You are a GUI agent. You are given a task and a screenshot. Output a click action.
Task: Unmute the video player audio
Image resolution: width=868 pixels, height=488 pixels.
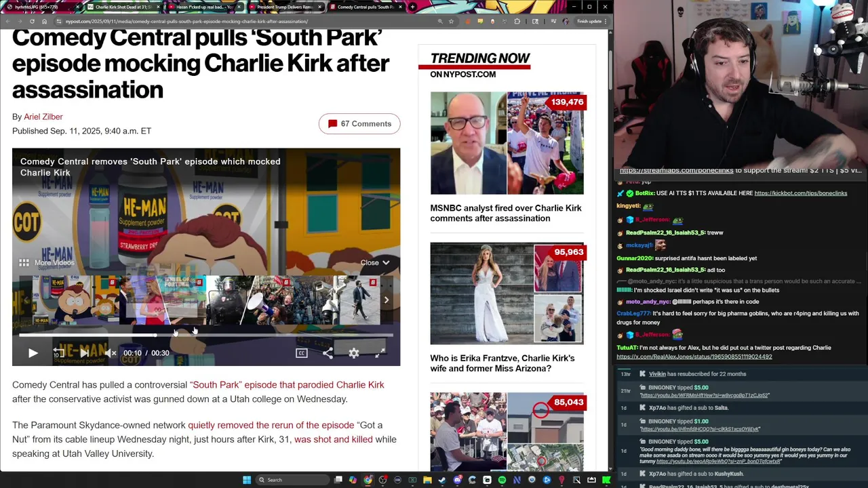click(110, 352)
